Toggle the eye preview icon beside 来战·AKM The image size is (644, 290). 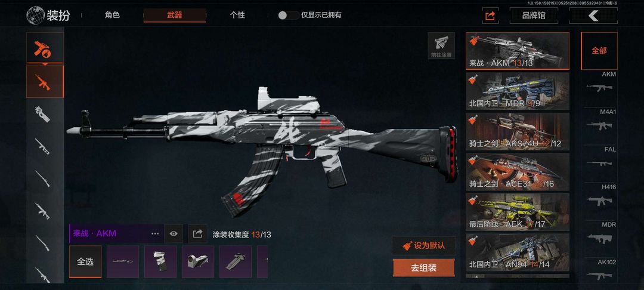(x=174, y=234)
